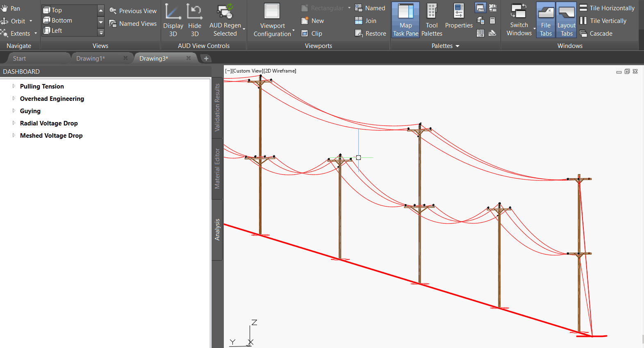
Task: Open the Palettes panel dropdown arrow
Action: click(x=457, y=46)
